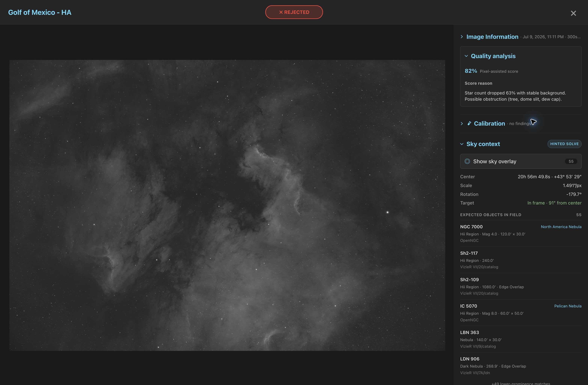Click the REJECTED status badge
This screenshot has width=588, height=385.
(x=294, y=12)
